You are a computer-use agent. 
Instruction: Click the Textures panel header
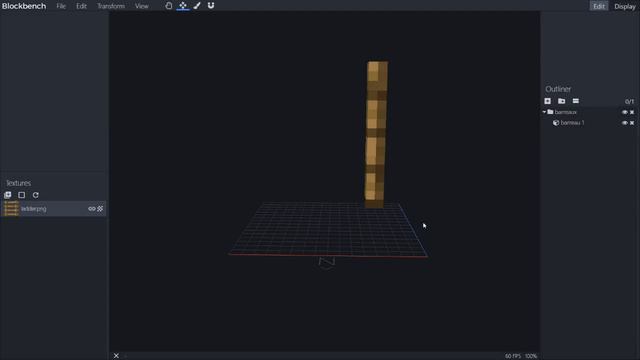point(18,183)
